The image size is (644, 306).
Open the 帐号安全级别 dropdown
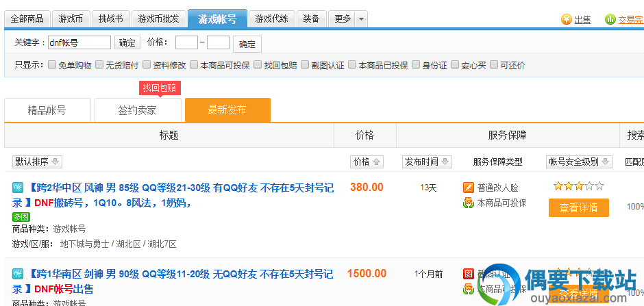(579, 162)
